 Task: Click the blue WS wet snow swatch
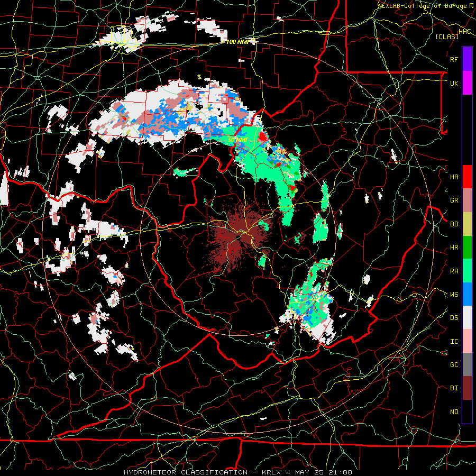pos(467,294)
